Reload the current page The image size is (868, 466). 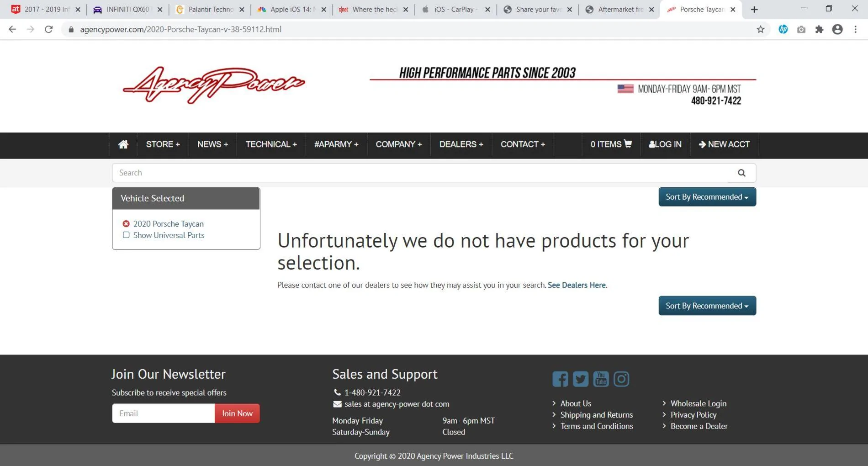(48, 29)
